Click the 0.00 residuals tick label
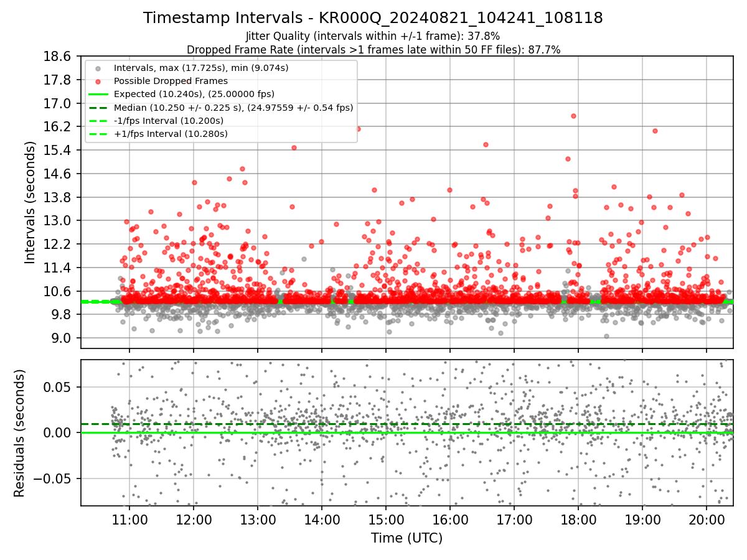Image resolution: width=747 pixels, height=560 pixels. (x=57, y=432)
